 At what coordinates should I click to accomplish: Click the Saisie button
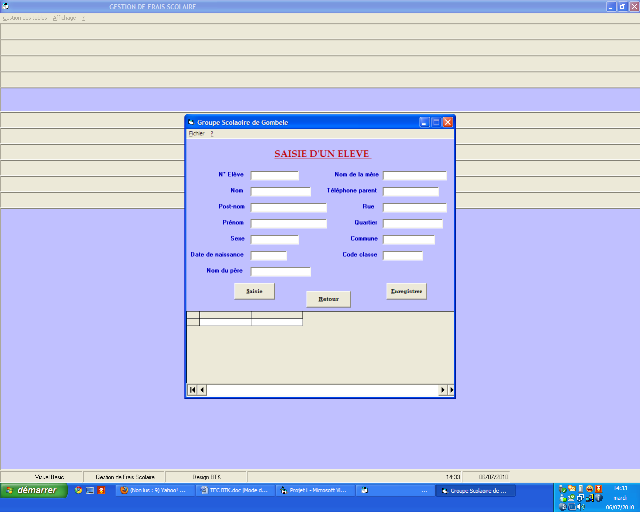point(254,291)
